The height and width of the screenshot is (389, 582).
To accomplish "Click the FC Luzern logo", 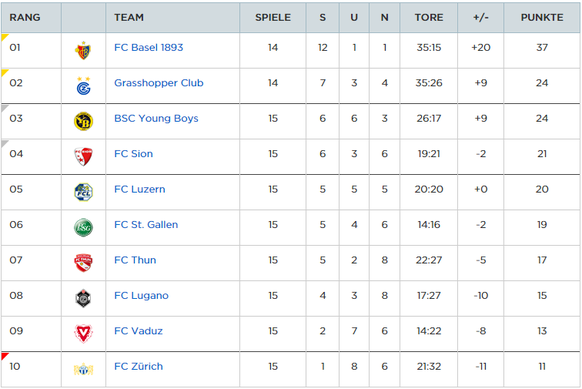I will [84, 192].
